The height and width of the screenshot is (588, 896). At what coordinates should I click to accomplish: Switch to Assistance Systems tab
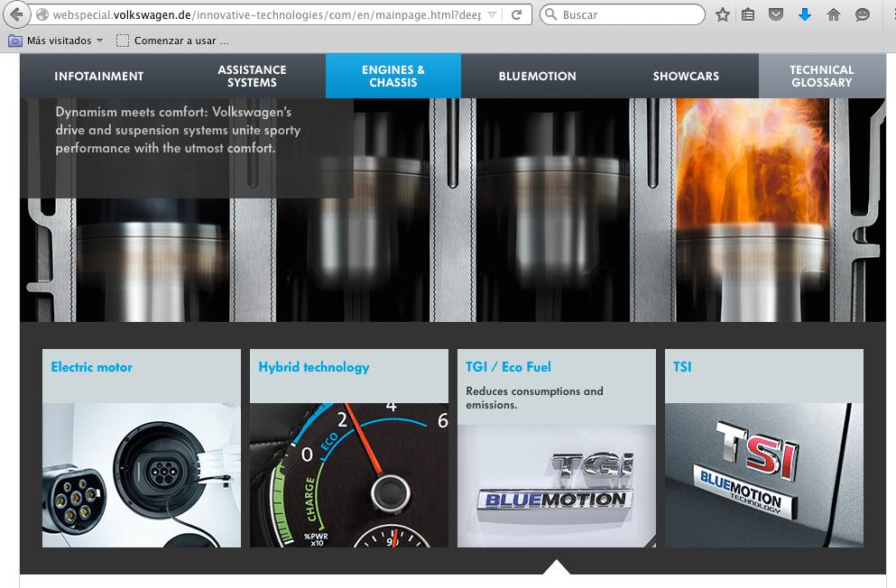(252, 76)
